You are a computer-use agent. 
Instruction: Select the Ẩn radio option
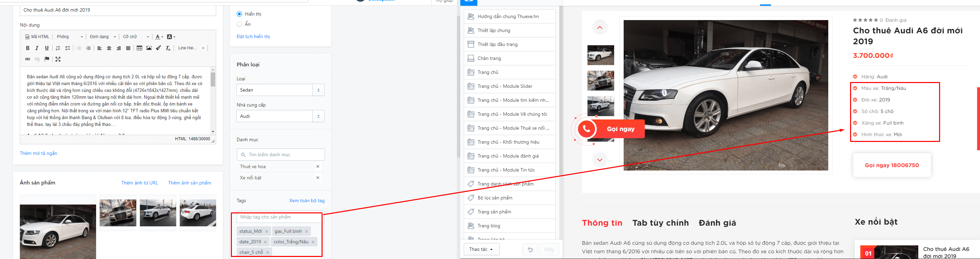(239, 24)
